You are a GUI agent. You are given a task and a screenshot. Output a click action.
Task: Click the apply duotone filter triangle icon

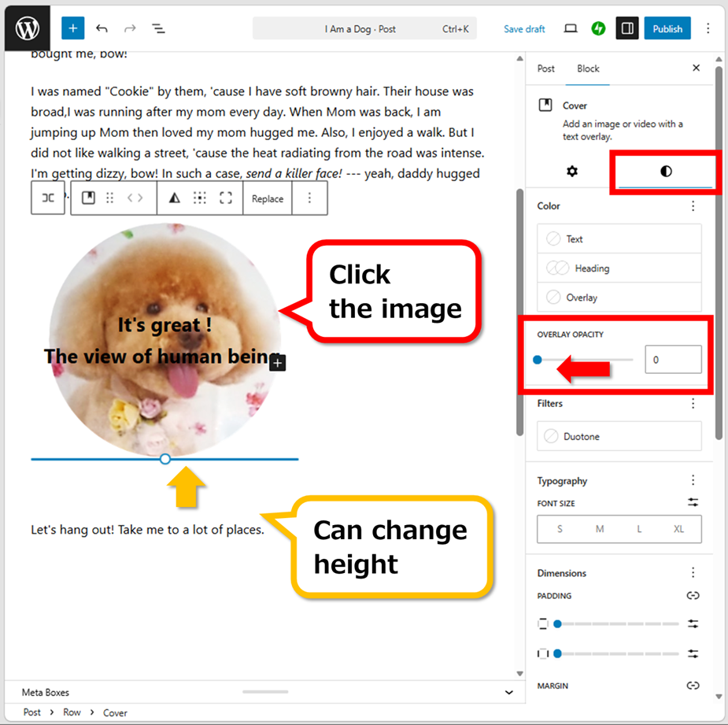tap(175, 198)
